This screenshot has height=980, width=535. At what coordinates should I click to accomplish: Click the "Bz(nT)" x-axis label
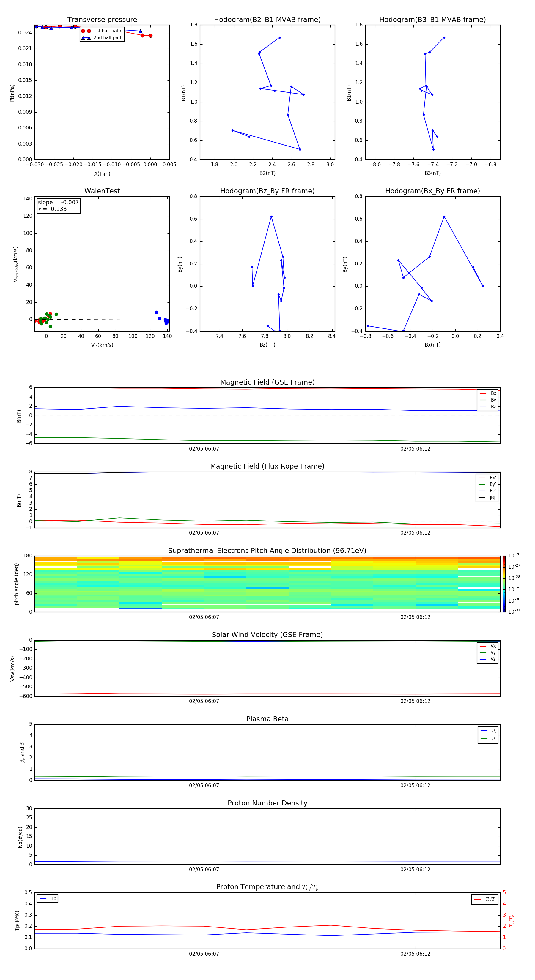coord(267,345)
